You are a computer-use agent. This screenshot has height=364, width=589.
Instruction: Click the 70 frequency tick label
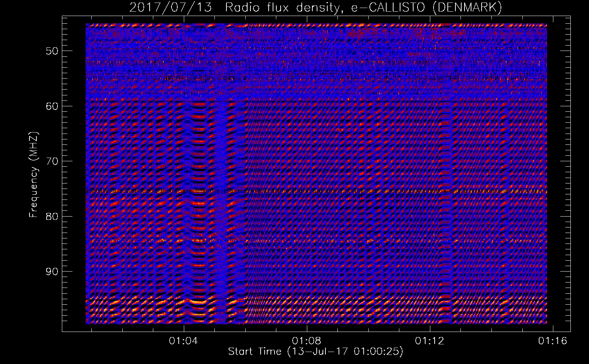click(52, 161)
